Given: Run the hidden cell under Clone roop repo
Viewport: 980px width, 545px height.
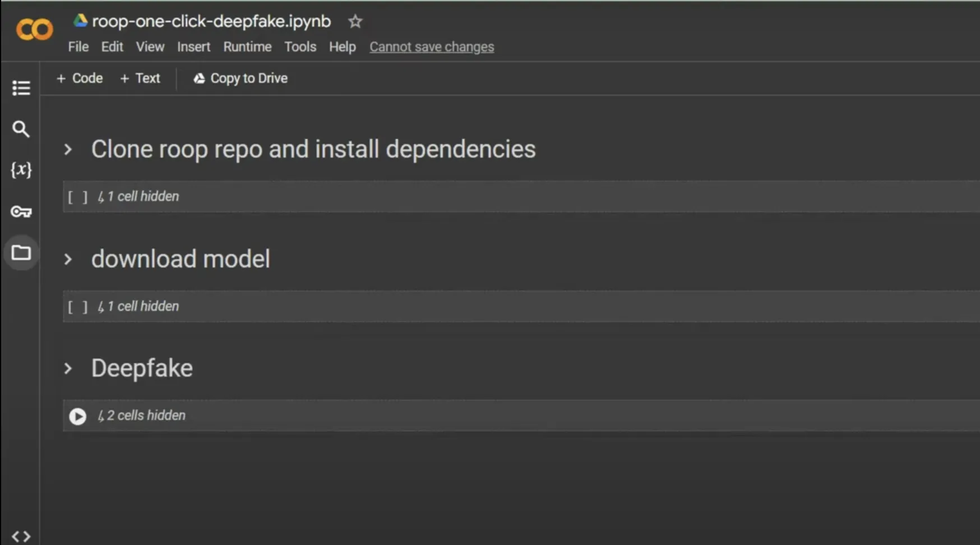Looking at the screenshot, I should (77, 197).
